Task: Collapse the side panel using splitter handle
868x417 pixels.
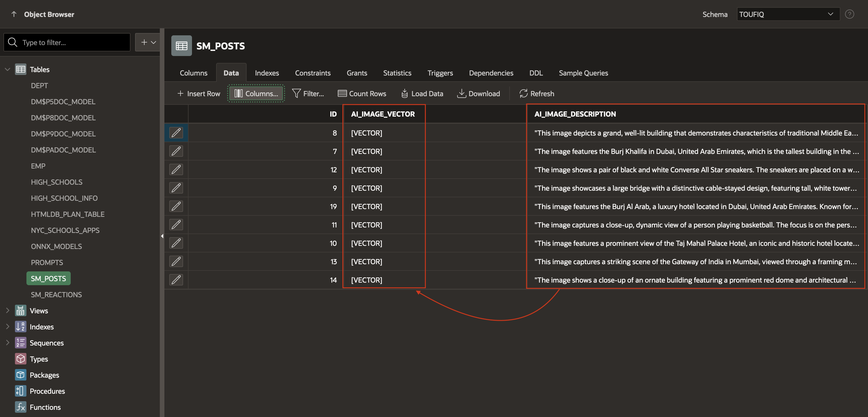Action: (162, 236)
